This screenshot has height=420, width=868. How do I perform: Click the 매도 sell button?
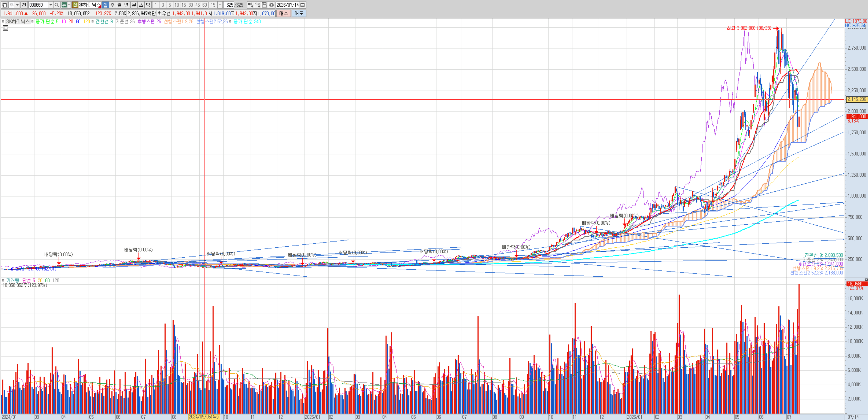coord(299,13)
